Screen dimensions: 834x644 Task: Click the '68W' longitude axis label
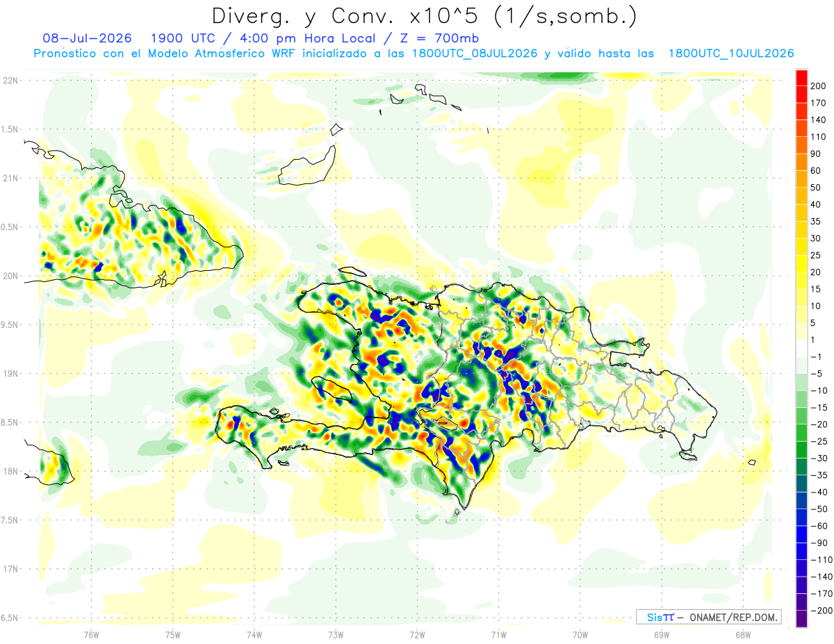tap(743, 634)
